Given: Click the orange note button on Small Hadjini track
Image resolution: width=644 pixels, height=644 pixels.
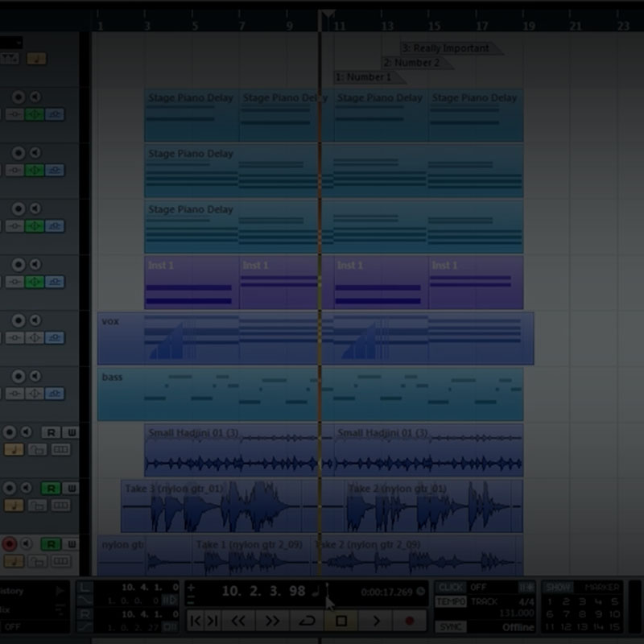Looking at the screenshot, I should coord(14,449).
